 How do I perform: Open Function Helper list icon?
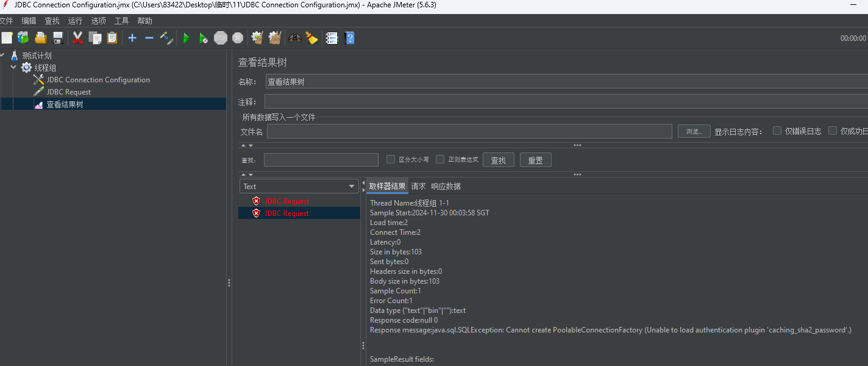coord(332,38)
